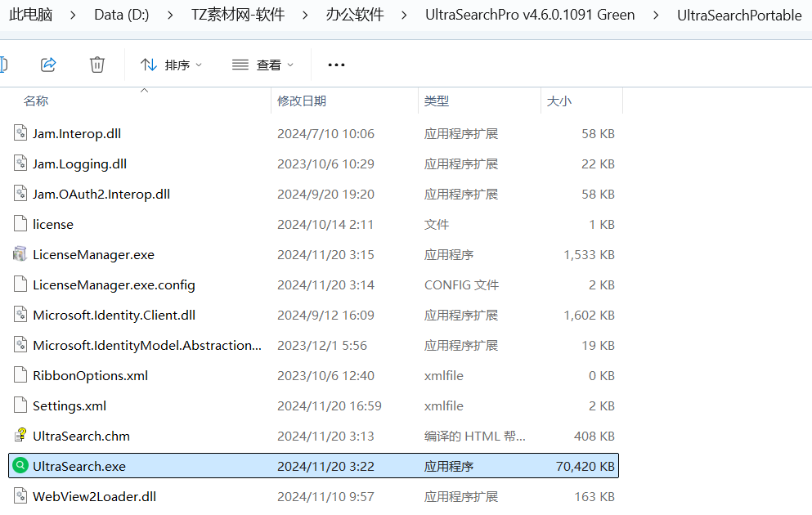Go to UltraSearchPro v4.6.0.1091 Green breadcrumb
The image size is (812, 515).
point(530,15)
